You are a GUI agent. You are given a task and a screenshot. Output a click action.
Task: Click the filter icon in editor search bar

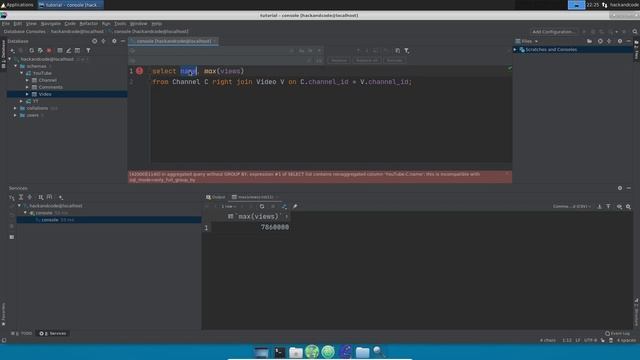coord(407,51)
